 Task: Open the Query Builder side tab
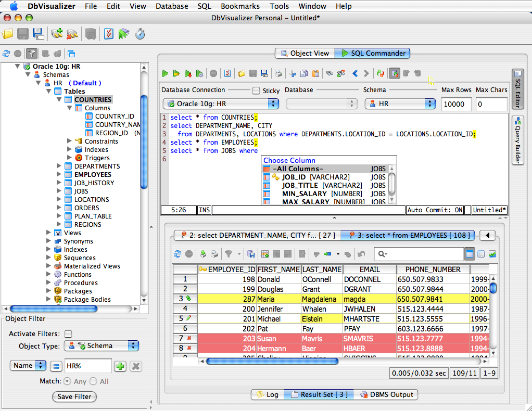pyautogui.click(x=517, y=140)
